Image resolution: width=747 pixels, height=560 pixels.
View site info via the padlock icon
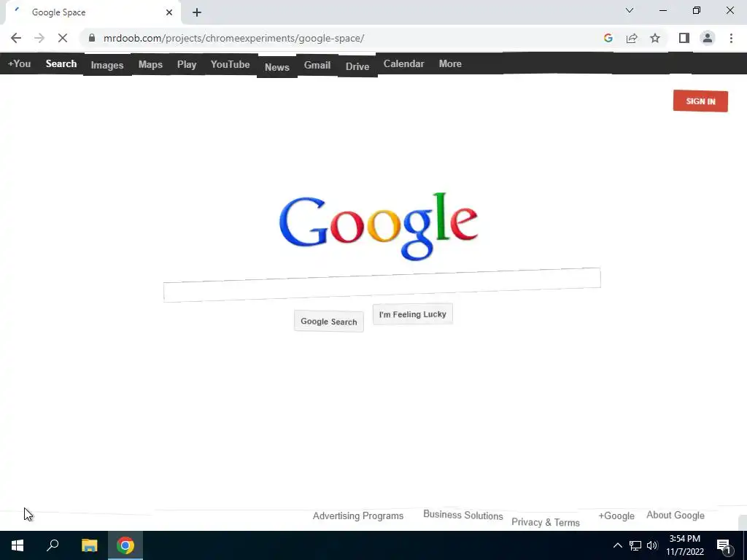click(92, 38)
